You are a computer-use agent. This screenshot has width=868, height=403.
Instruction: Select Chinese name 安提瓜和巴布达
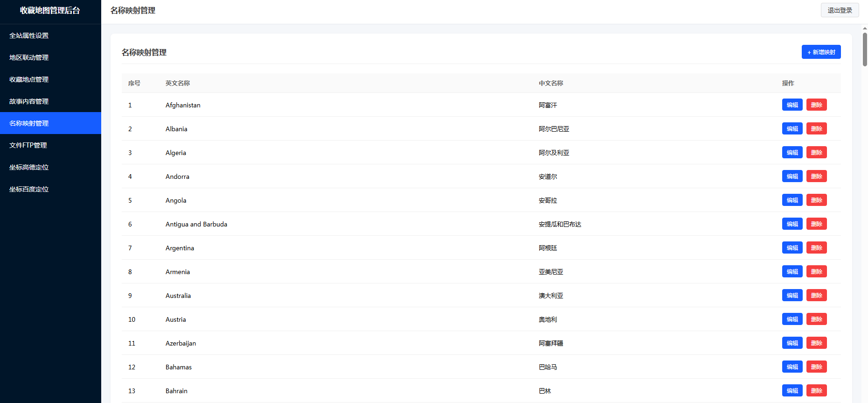point(560,224)
